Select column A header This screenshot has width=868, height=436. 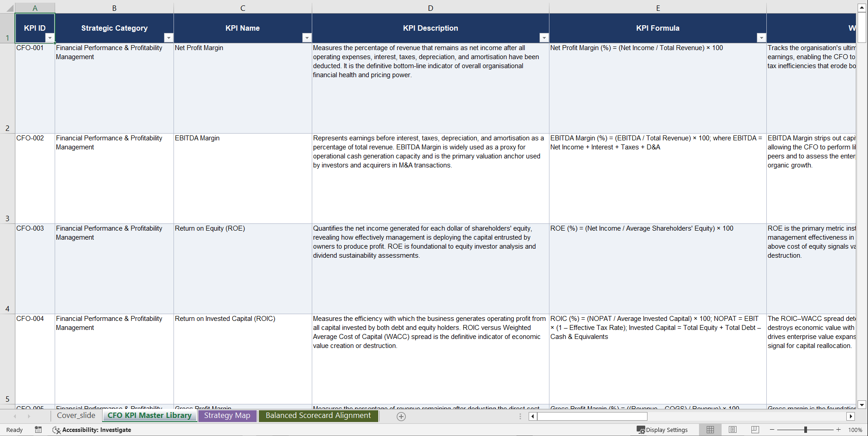[35, 8]
